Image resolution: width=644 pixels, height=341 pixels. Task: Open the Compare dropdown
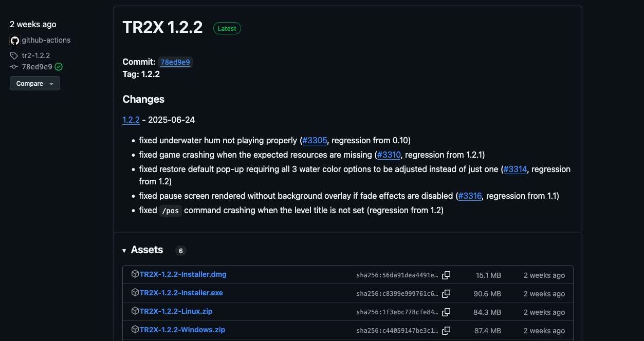pos(35,83)
